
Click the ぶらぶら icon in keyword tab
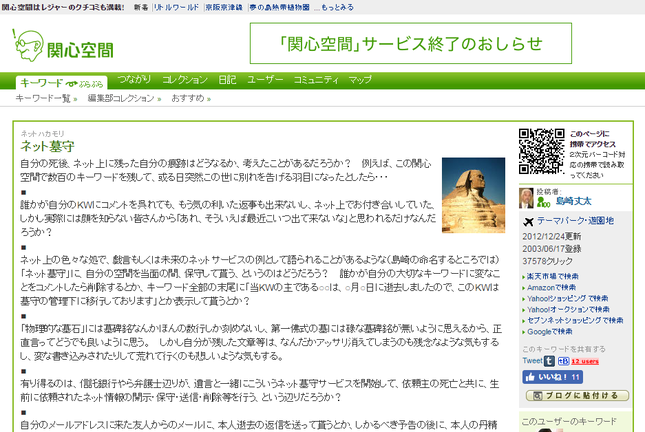84,84
